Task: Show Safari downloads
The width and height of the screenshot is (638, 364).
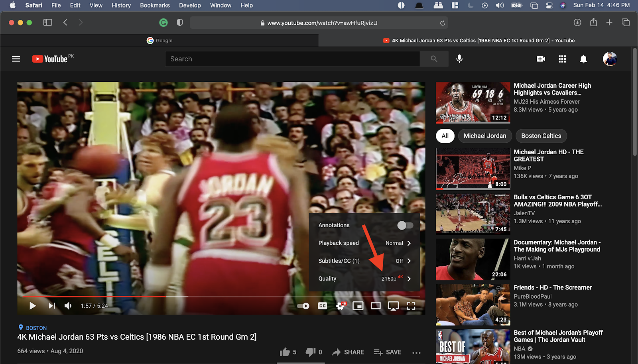Action: (x=577, y=23)
